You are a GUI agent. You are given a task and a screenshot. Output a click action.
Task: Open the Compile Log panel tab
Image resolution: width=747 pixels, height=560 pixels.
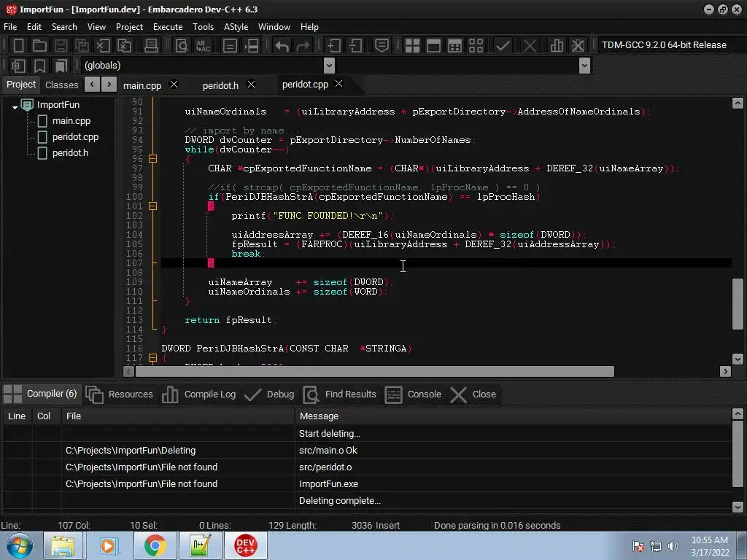pos(198,394)
